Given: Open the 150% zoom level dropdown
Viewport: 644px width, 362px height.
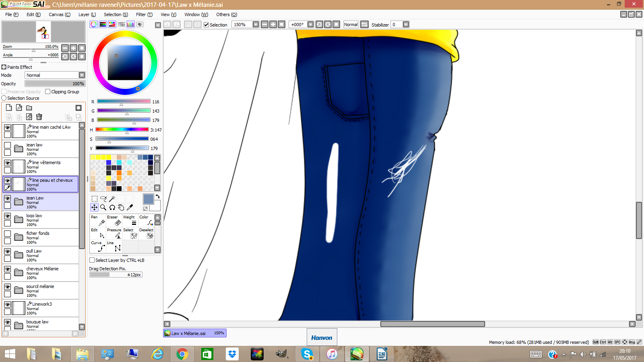Looking at the screenshot, I should point(256,25).
